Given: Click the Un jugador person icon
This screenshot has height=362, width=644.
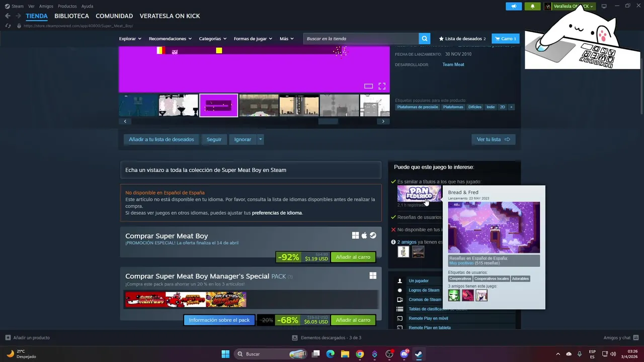Looking at the screenshot, I should pyautogui.click(x=400, y=281).
